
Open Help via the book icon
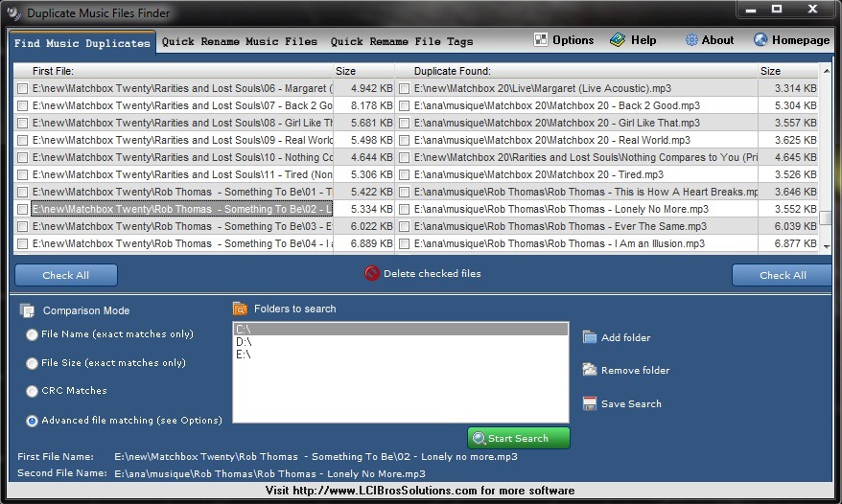(x=618, y=40)
